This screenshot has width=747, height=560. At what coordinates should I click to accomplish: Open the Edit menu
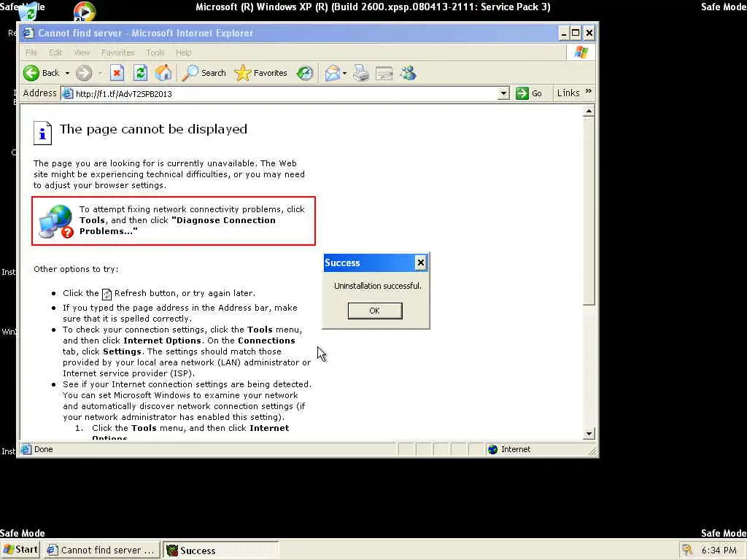pyautogui.click(x=55, y=52)
